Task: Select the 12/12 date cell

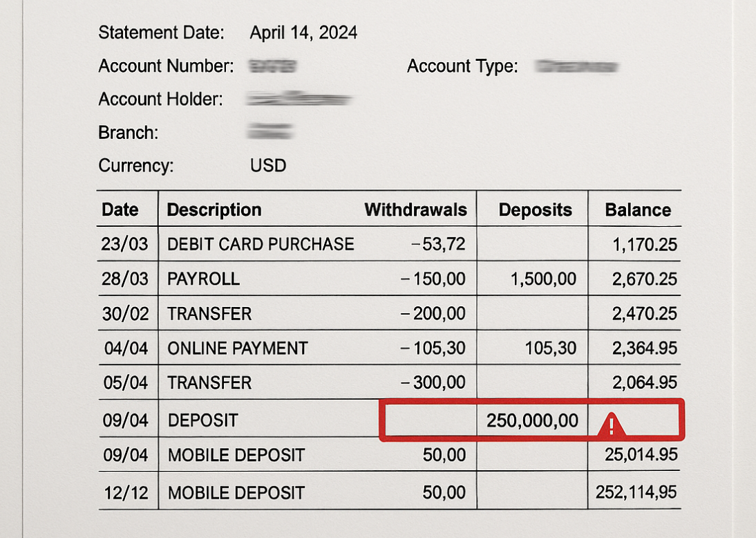Action: [126, 492]
